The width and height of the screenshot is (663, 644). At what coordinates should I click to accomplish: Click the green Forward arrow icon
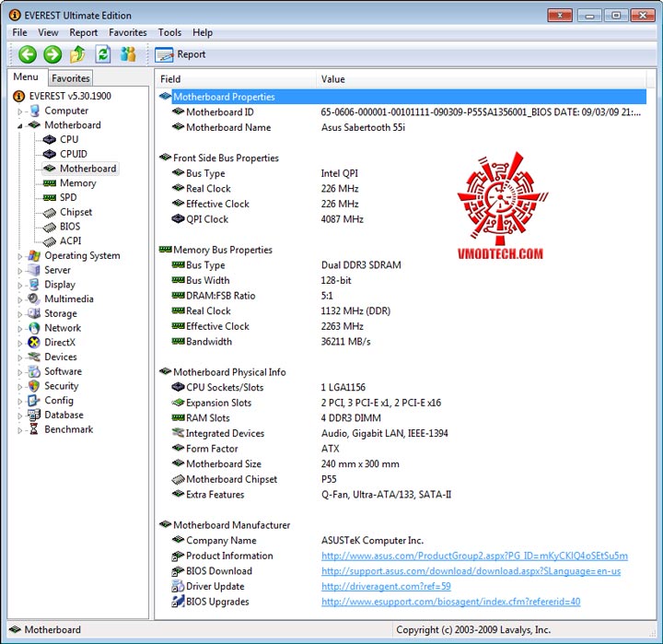click(x=52, y=54)
